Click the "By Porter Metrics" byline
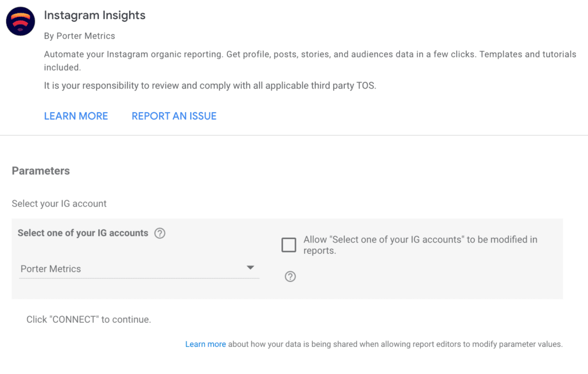The height and width of the screenshot is (374, 588). (79, 36)
